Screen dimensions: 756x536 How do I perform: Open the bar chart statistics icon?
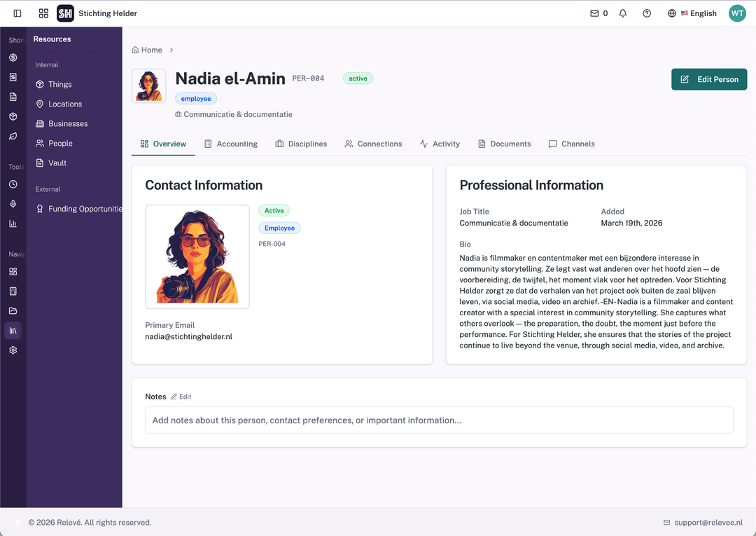click(x=13, y=223)
